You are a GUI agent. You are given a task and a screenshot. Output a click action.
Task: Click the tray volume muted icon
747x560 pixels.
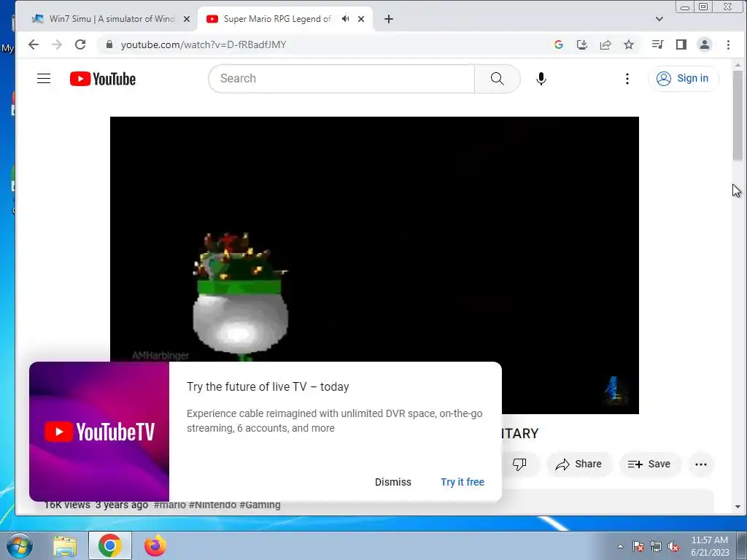coord(673,547)
